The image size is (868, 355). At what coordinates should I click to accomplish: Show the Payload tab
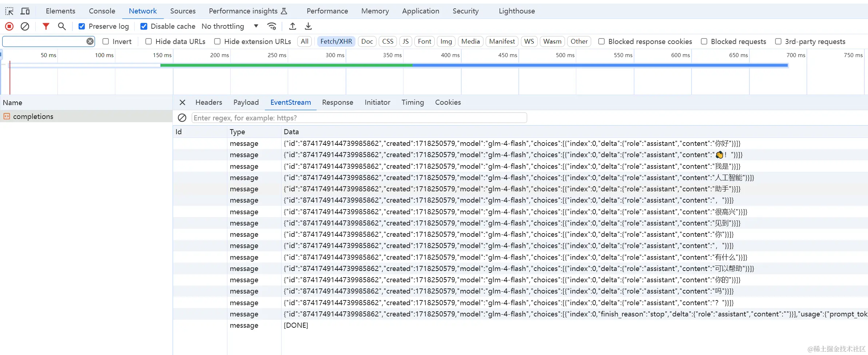point(246,103)
